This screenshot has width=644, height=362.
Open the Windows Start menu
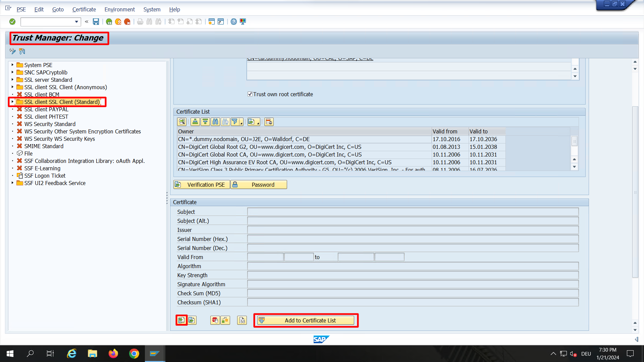(10, 354)
